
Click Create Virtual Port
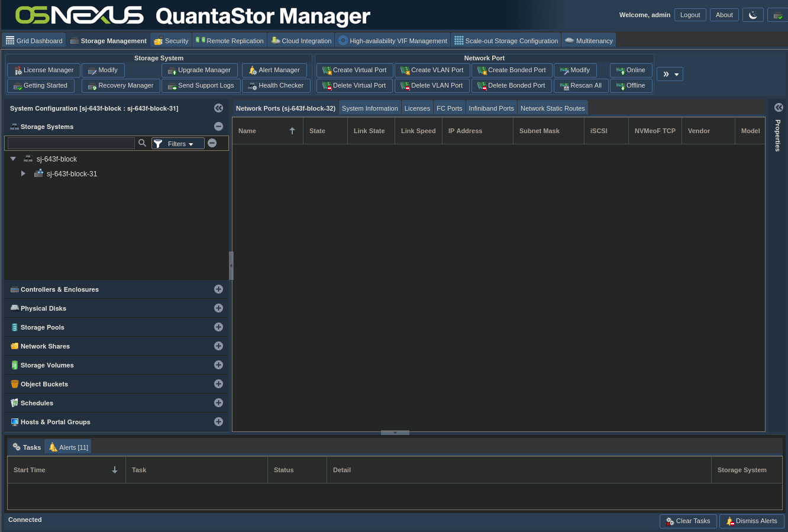click(x=354, y=70)
